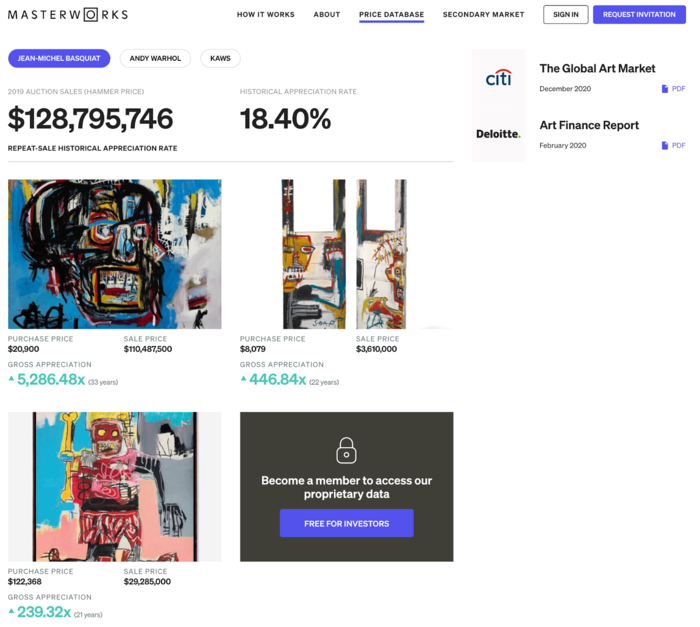Click the $3,610,000 sale price

coord(376,349)
